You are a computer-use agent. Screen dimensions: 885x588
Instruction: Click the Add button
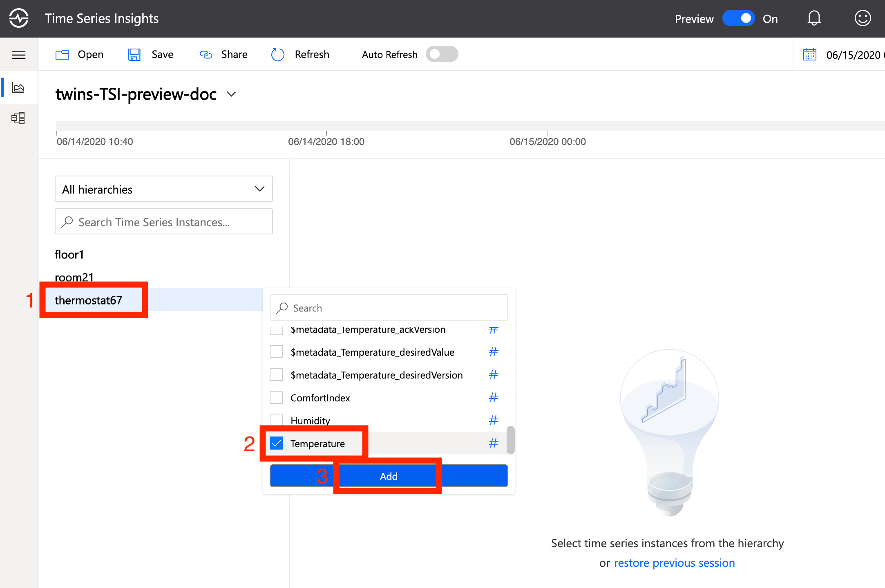coord(389,476)
